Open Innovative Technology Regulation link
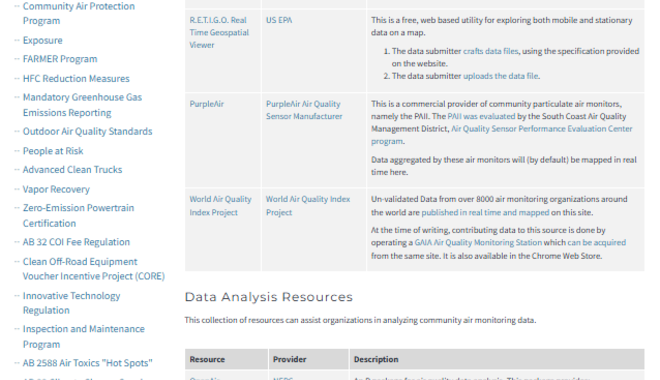 point(72,303)
